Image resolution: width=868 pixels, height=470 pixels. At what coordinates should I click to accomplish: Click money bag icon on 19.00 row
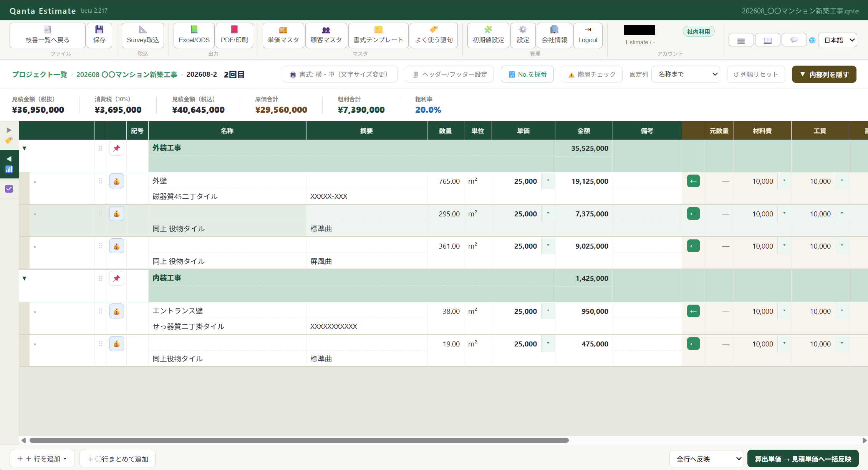116,344
